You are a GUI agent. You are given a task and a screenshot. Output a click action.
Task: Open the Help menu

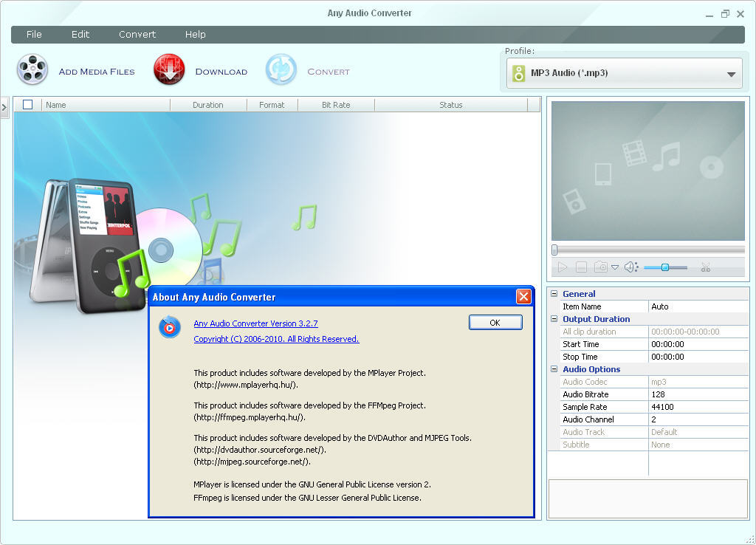195,34
